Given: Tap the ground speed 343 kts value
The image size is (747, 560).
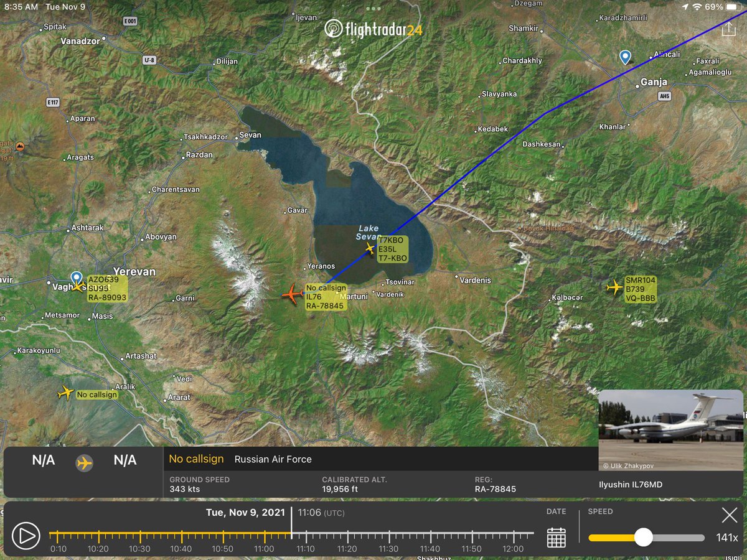Looking at the screenshot, I should click(185, 489).
